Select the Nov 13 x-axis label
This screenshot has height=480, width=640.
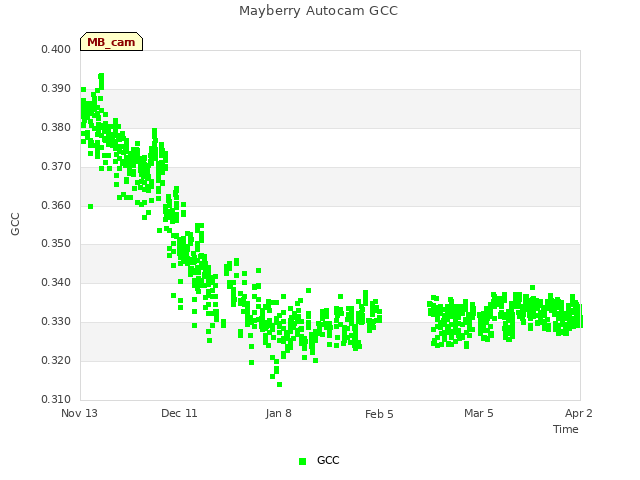pyautogui.click(x=79, y=413)
